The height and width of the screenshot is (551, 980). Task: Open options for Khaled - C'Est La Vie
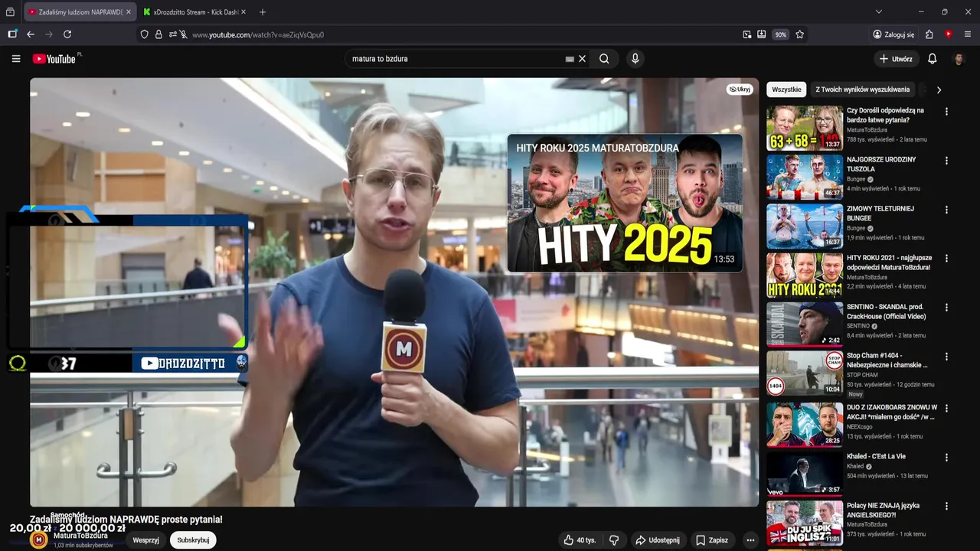pos(946,458)
